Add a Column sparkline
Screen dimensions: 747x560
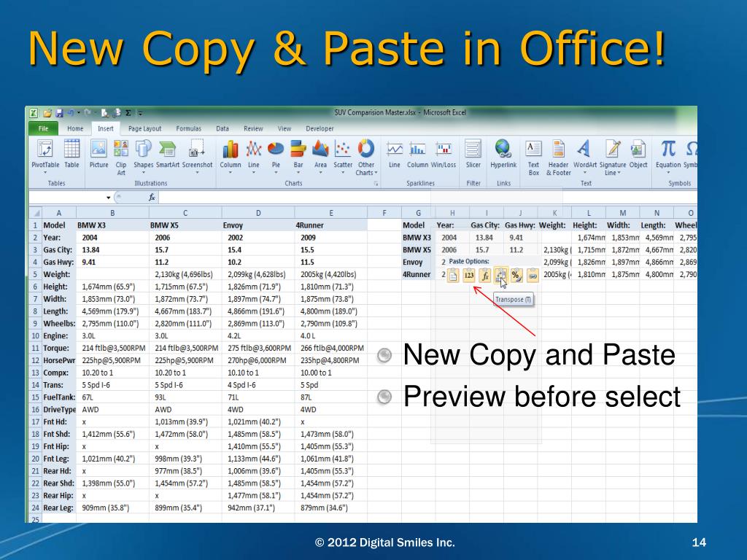coord(417,154)
